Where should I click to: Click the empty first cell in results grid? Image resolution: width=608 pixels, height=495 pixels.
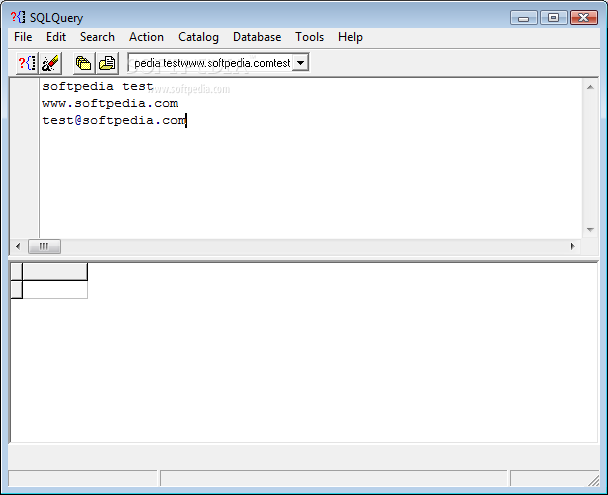(55, 290)
